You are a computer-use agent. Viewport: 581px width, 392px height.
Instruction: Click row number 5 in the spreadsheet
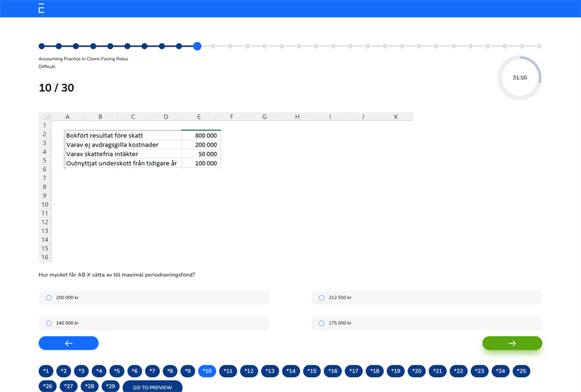point(44,160)
